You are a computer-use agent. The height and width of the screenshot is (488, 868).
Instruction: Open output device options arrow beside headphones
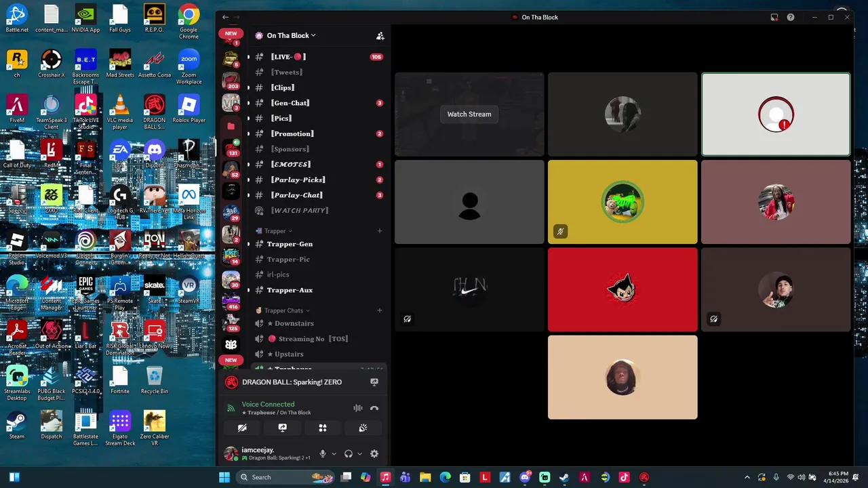coord(359,454)
